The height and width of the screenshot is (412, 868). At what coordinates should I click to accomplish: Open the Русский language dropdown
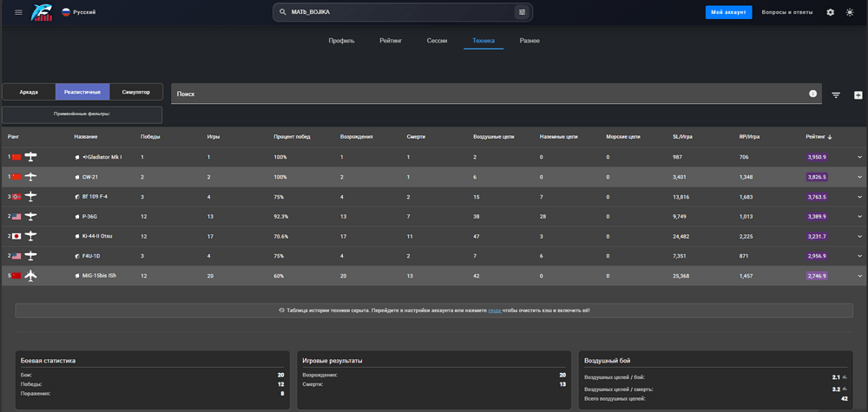tap(79, 12)
